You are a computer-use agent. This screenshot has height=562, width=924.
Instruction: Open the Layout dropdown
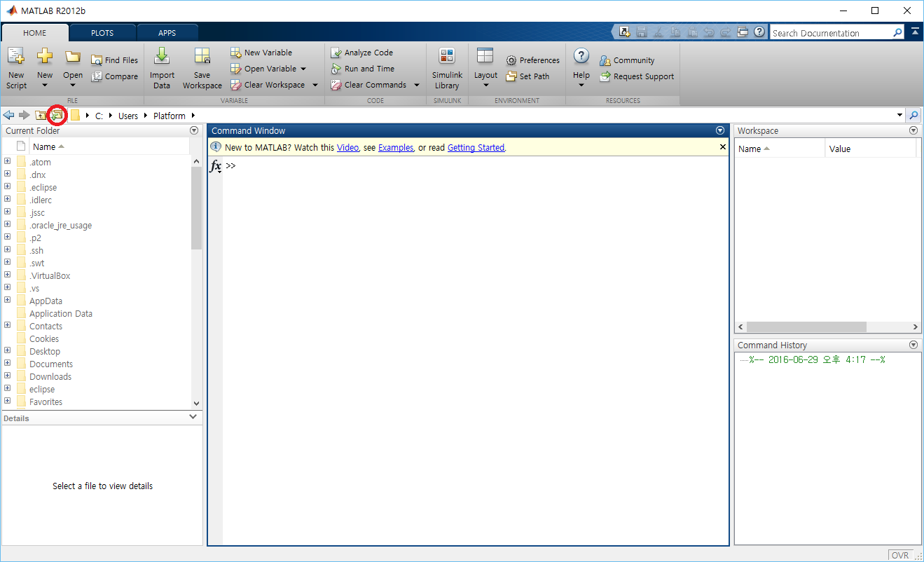click(x=485, y=68)
